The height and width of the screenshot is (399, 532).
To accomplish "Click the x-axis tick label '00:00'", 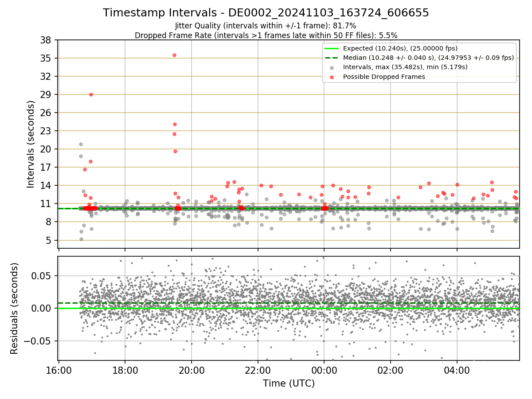I will [x=324, y=370].
